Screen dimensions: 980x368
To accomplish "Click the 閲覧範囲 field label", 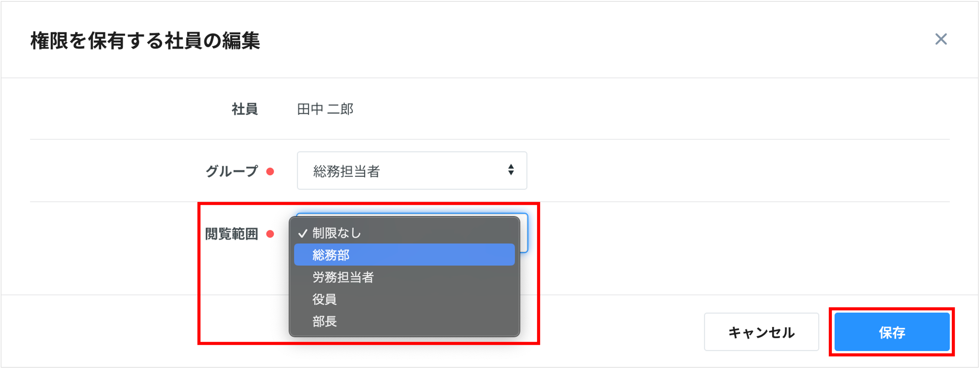I will click(x=231, y=235).
